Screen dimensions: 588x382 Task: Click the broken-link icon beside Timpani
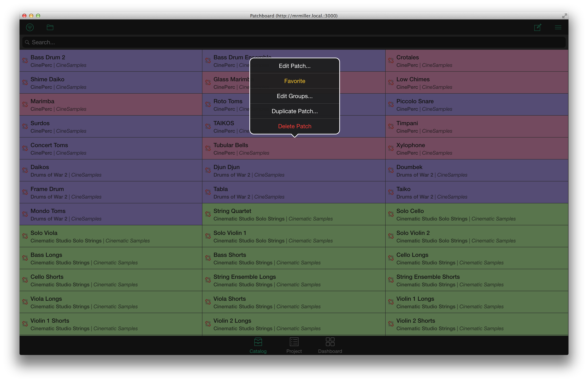point(391,126)
